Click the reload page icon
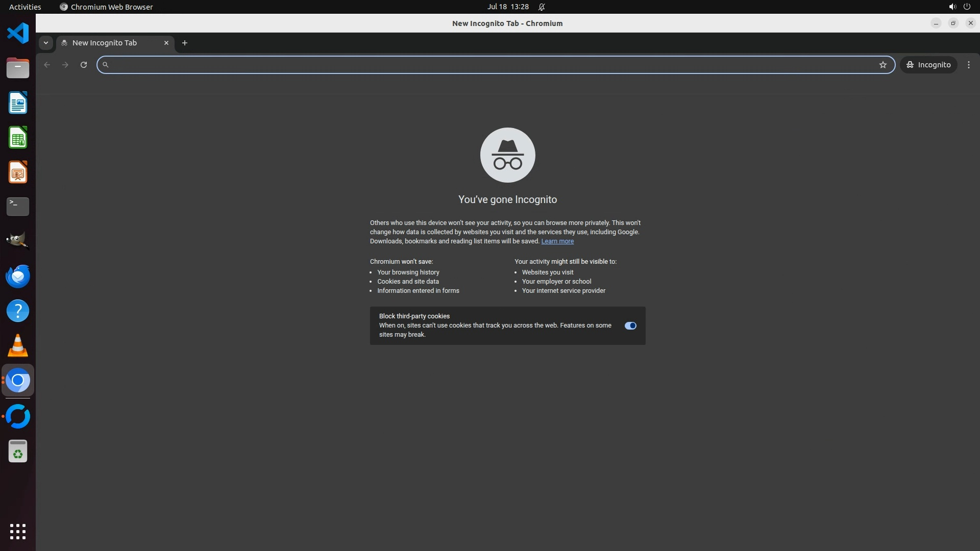Viewport: 980px width, 551px height. point(84,65)
